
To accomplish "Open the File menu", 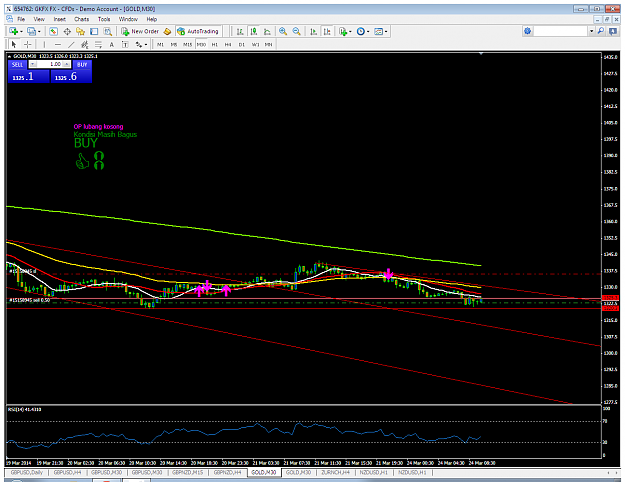I will [x=21, y=19].
